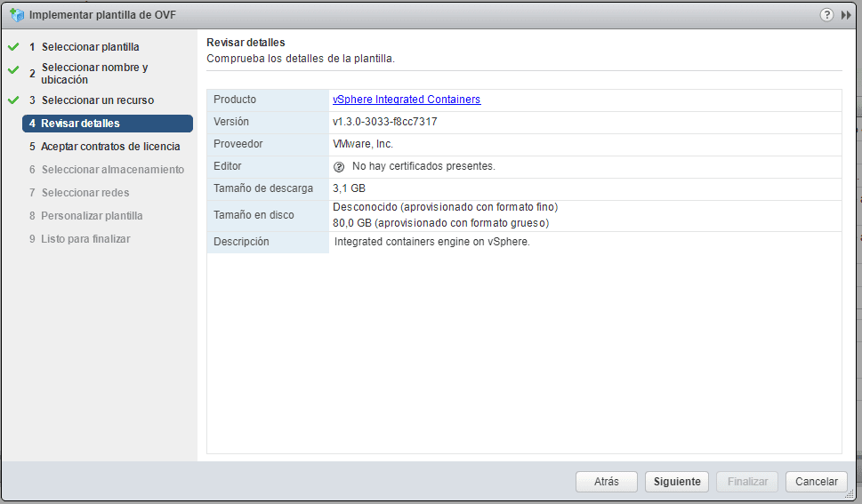Select step 7 Seleccionar redes
Viewport: 862px width, 504px height.
[x=79, y=192]
